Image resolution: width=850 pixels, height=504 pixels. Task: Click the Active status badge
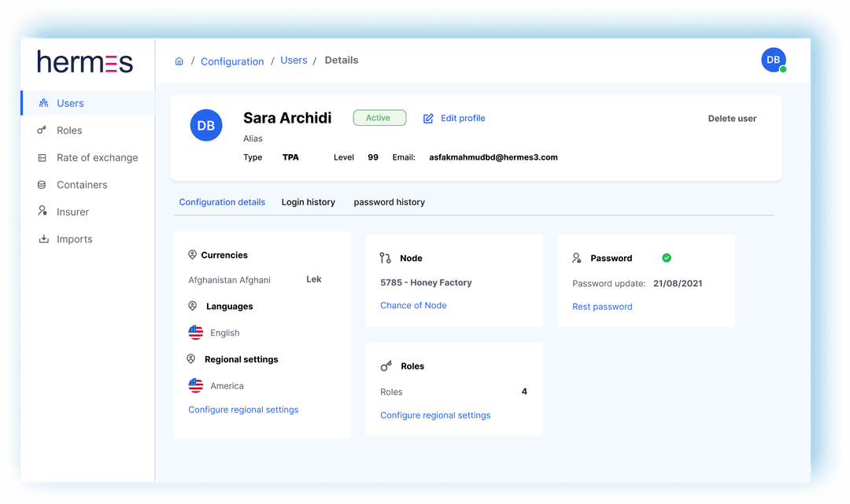(x=379, y=118)
